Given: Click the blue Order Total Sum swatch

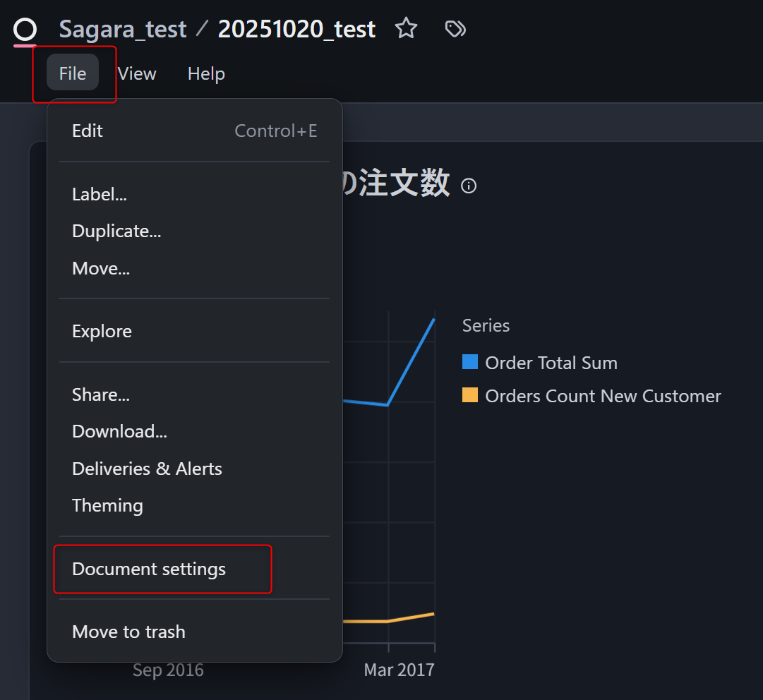Looking at the screenshot, I should click(x=470, y=362).
